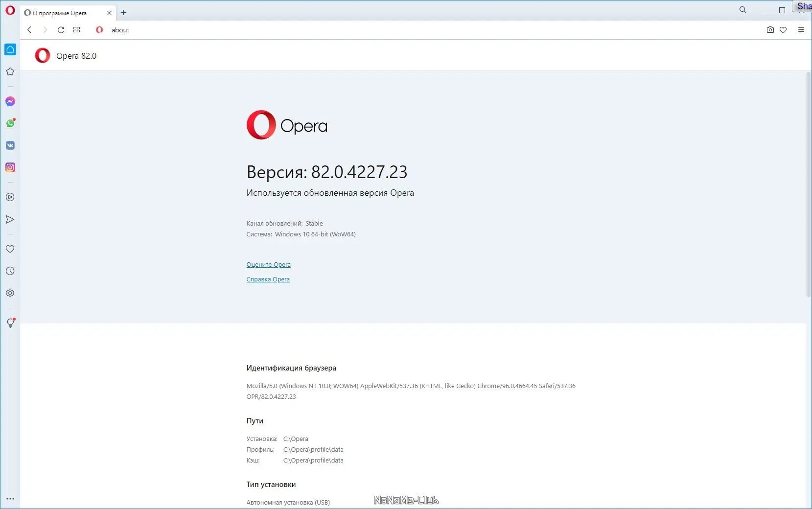Open Easy Setup menu icon
812x509 pixels.
(801, 30)
